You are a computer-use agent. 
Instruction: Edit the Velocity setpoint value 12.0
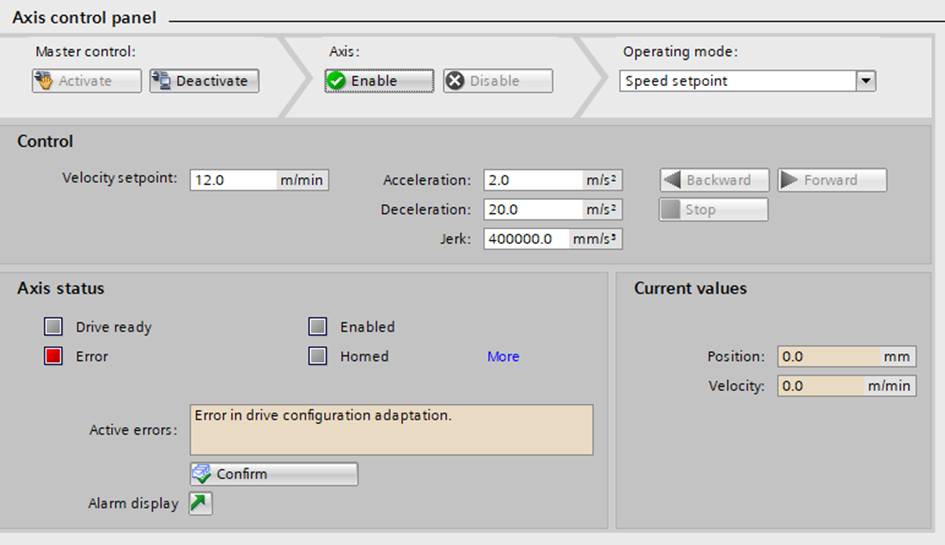tap(233, 180)
